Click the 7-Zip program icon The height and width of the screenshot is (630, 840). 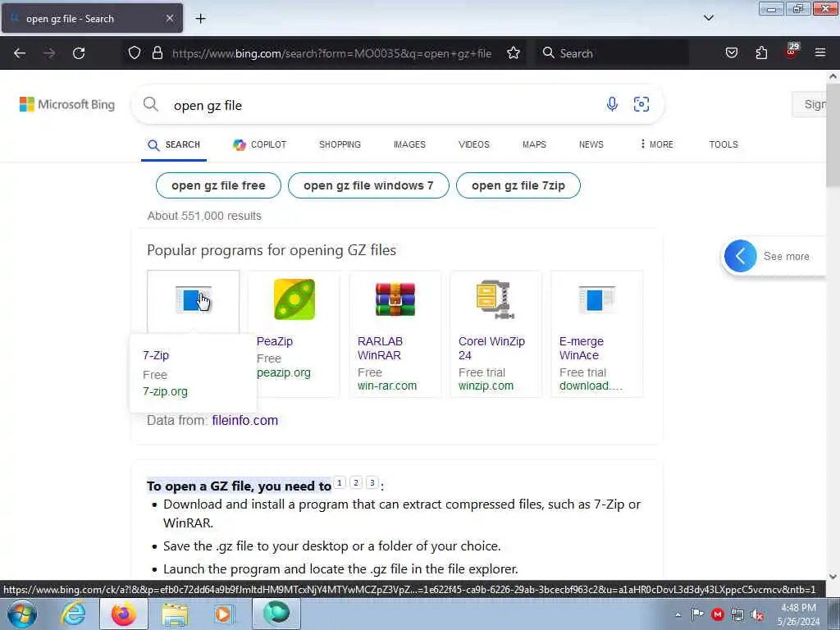pyautogui.click(x=194, y=299)
